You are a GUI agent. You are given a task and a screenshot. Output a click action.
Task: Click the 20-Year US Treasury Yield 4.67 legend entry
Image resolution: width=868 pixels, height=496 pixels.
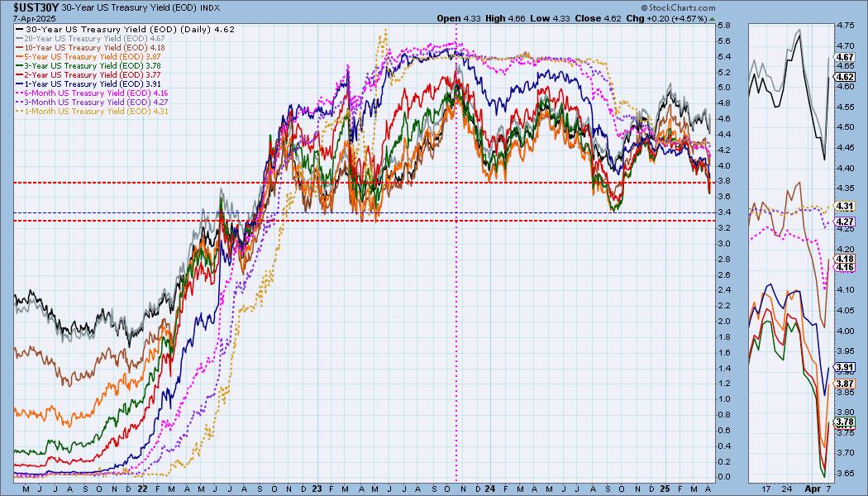pos(91,39)
